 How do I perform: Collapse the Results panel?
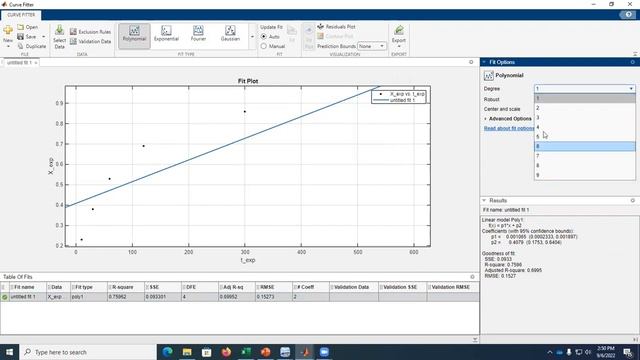[x=484, y=200]
